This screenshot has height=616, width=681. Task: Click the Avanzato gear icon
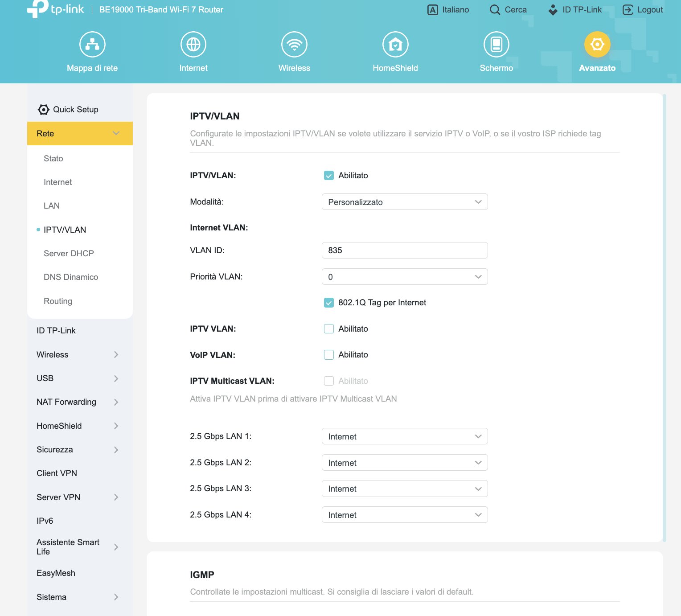597,45
